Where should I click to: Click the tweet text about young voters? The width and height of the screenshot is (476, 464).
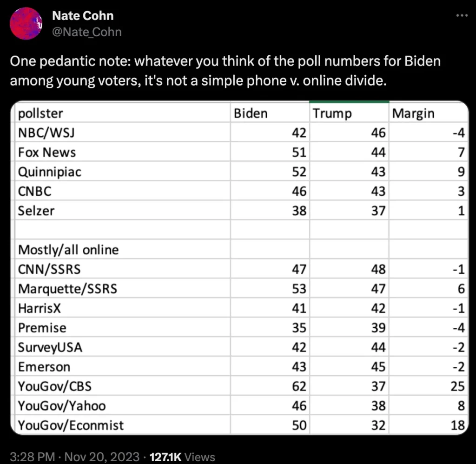225,71
